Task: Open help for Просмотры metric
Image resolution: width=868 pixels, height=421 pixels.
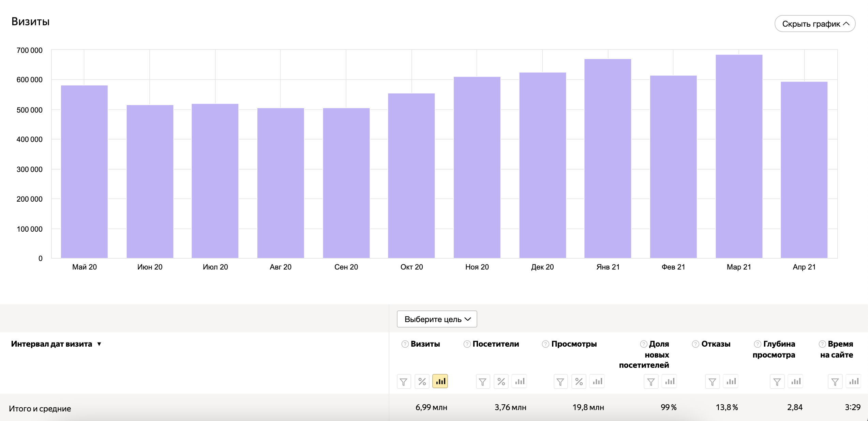Action: pyautogui.click(x=545, y=344)
